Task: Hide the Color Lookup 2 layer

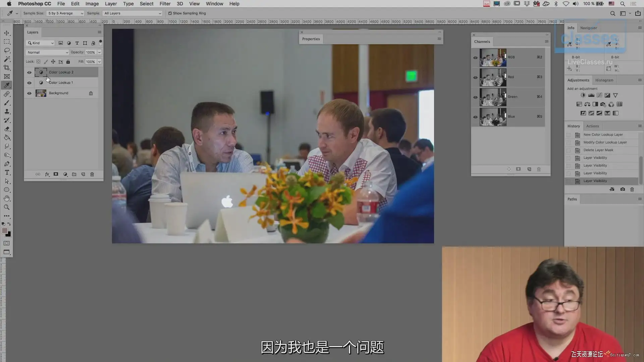Action: pyautogui.click(x=29, y=72)
